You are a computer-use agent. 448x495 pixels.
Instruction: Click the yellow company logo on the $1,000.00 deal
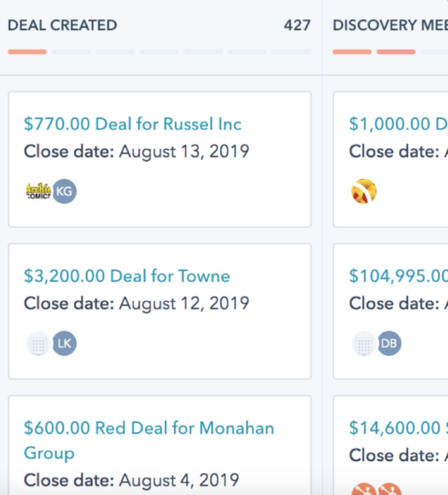click(365, 190)
